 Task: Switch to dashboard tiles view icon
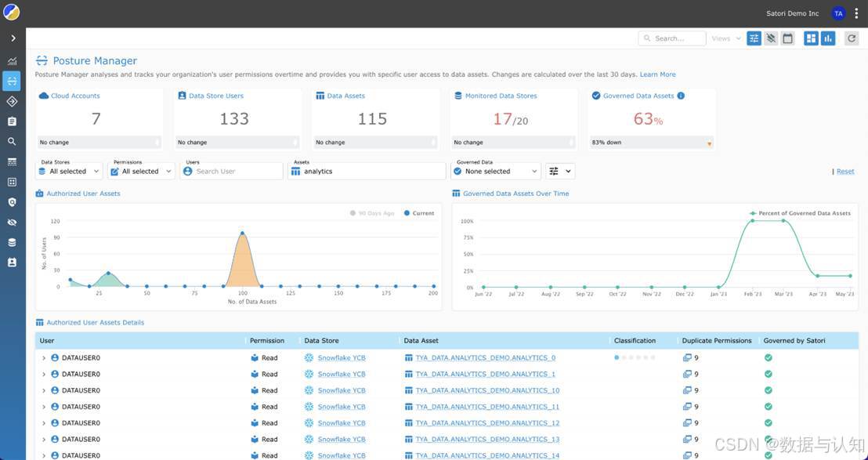(811, 38)
